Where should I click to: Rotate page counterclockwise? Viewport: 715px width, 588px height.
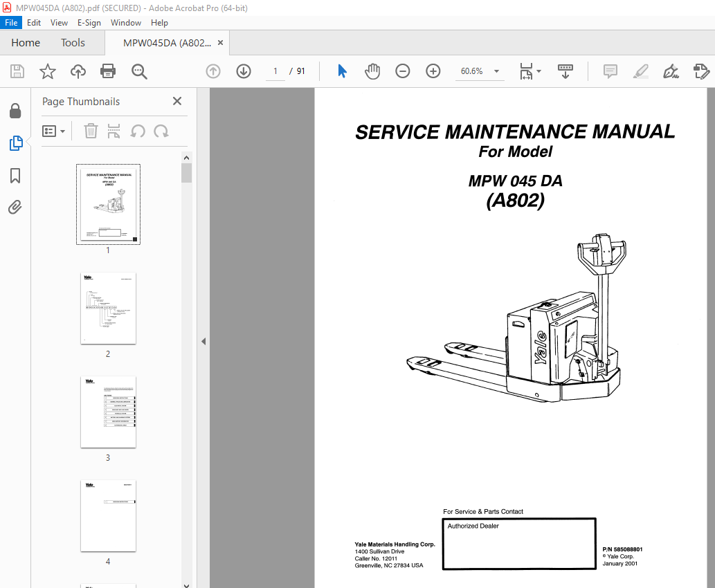138,131
